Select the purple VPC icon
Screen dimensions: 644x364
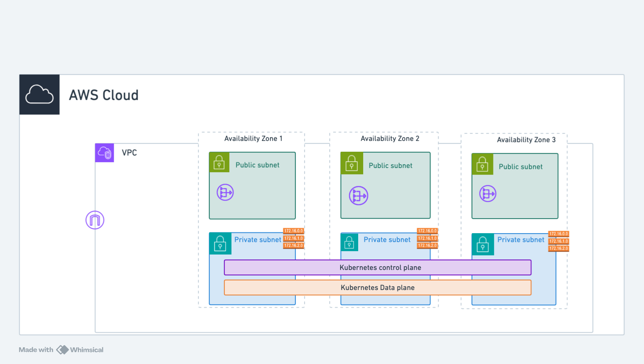[105, 153]
